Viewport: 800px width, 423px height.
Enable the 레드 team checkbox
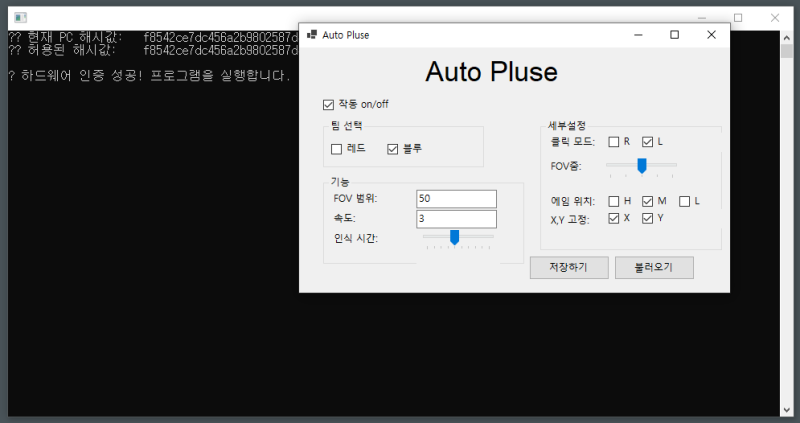336,149
